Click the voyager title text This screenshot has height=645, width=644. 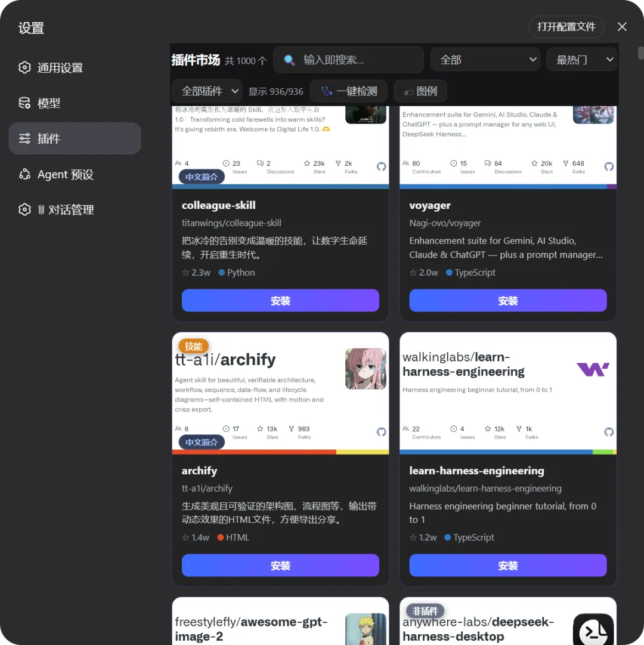[x=430, y=205]
